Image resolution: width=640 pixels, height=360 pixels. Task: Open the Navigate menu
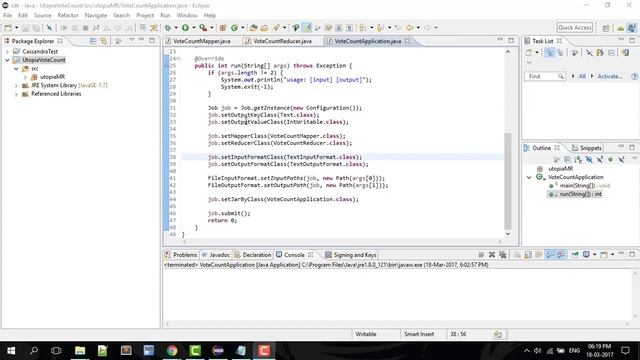pos(96,16)
